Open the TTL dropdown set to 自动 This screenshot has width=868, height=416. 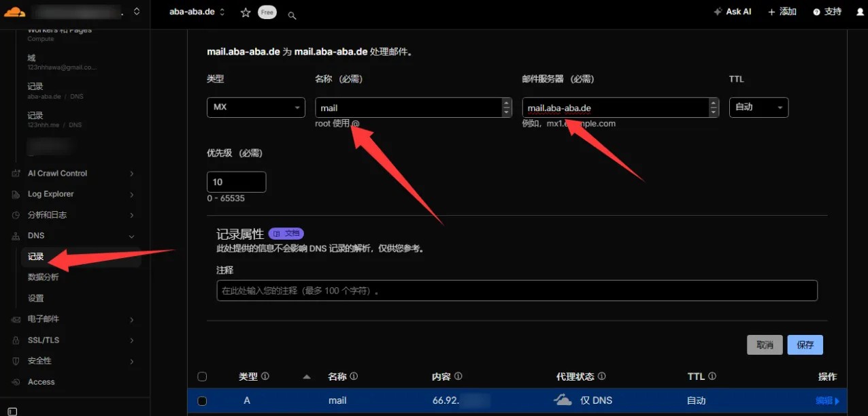[758, 107]
